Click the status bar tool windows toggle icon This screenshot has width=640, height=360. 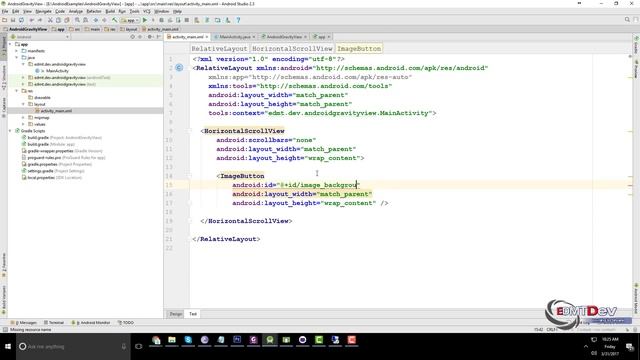click(5, 329)
